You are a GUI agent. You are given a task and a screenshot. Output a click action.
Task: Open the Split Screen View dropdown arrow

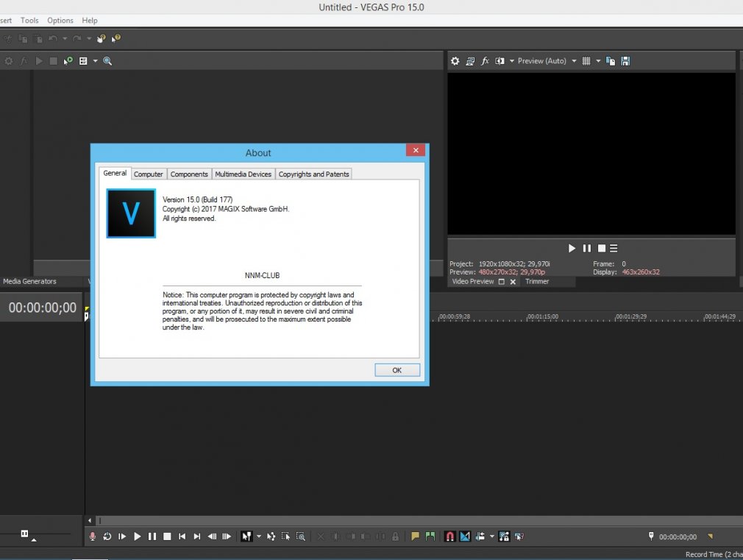coord(512,60)
